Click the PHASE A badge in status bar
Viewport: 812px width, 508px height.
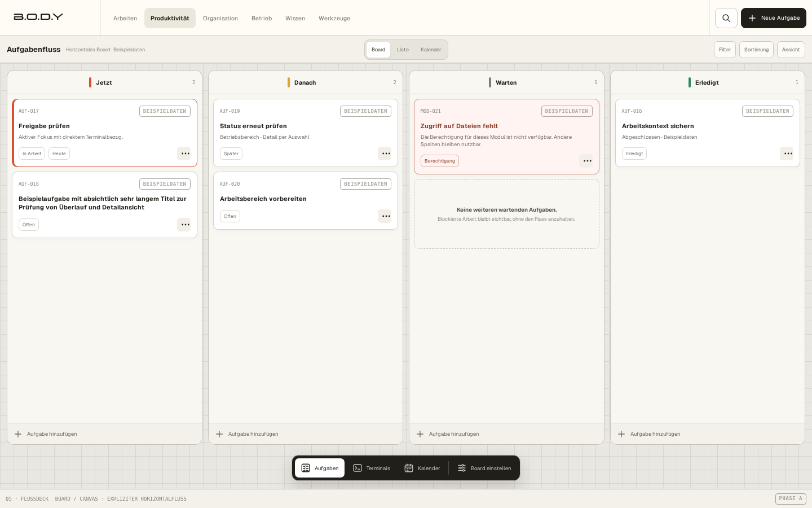click(791, 499)
